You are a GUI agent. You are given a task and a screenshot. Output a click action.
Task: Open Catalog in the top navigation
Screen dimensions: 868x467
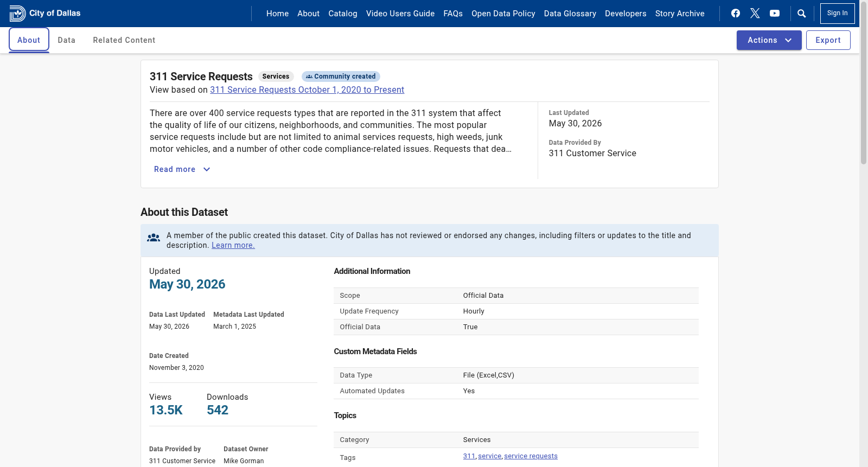[343, 14]
